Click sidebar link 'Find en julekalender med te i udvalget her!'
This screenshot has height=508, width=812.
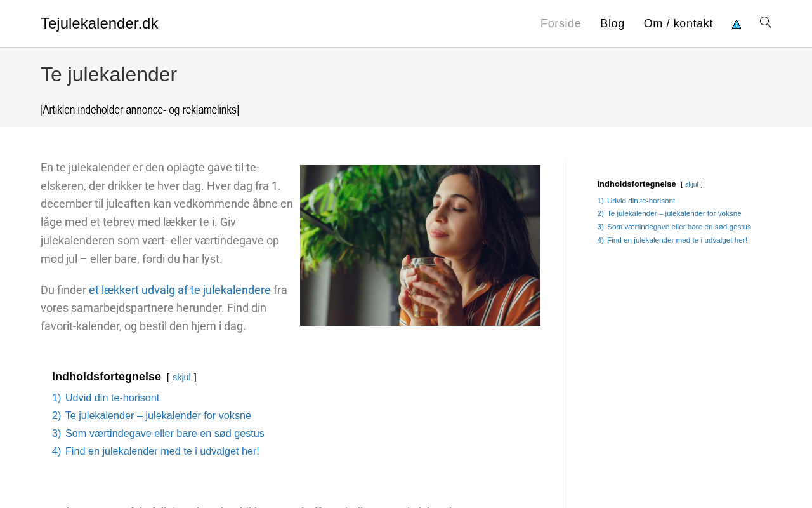point(677,240)
